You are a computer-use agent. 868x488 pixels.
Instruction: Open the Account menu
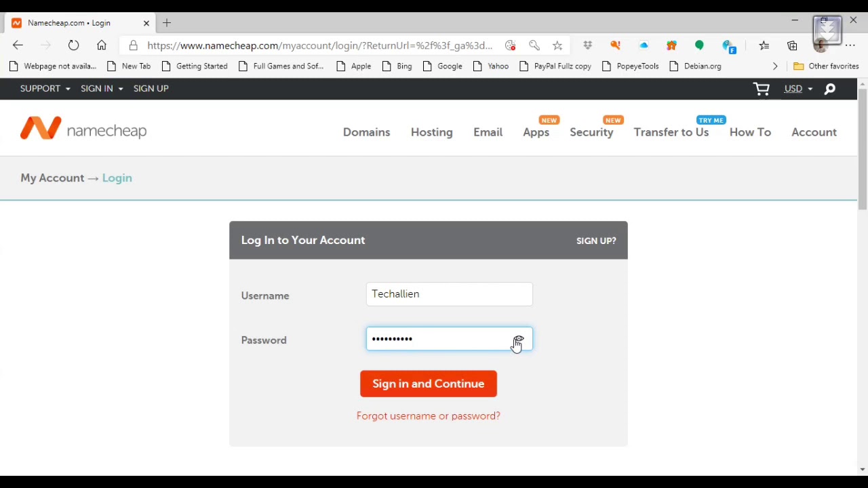point(814,132)
